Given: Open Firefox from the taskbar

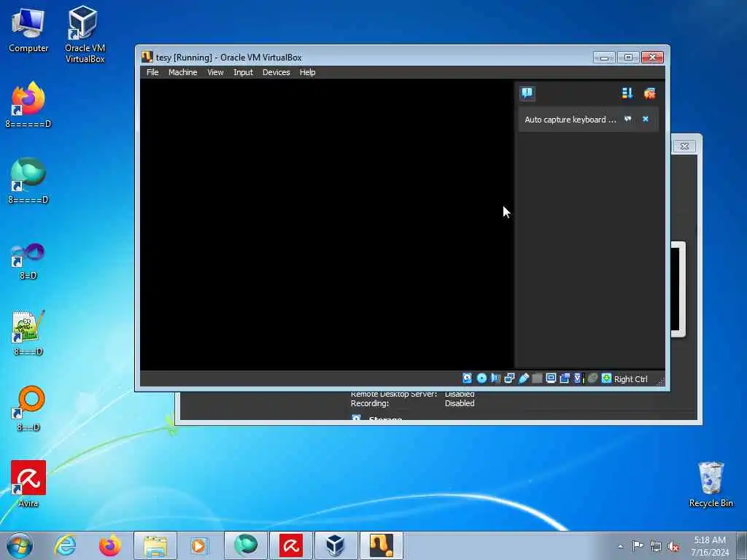Looking at the screenshot, I should coord(109,545).
